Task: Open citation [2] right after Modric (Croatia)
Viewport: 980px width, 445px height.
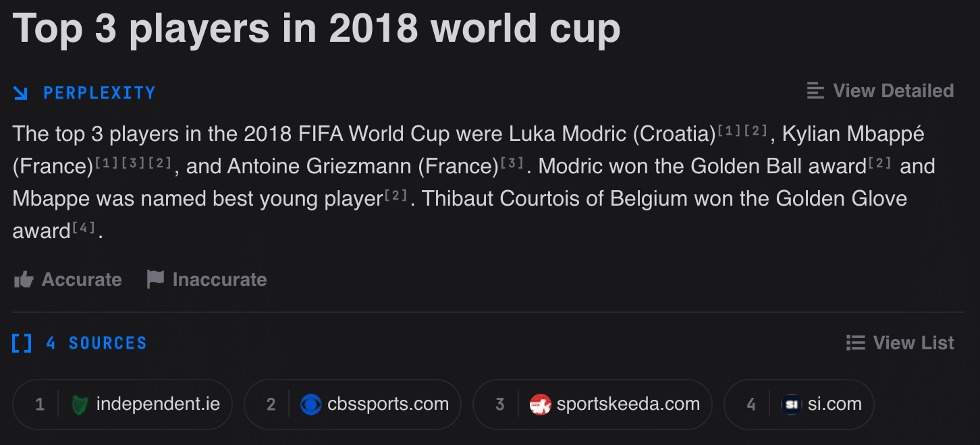Action: click(756, 129)
